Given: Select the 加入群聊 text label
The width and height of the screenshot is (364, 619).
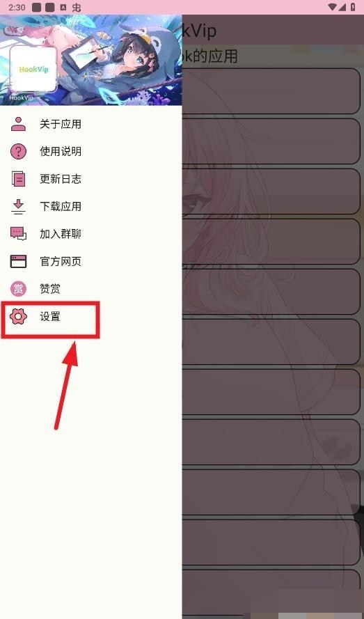Looking at the screenshot, I should click(x=61, y=234).
